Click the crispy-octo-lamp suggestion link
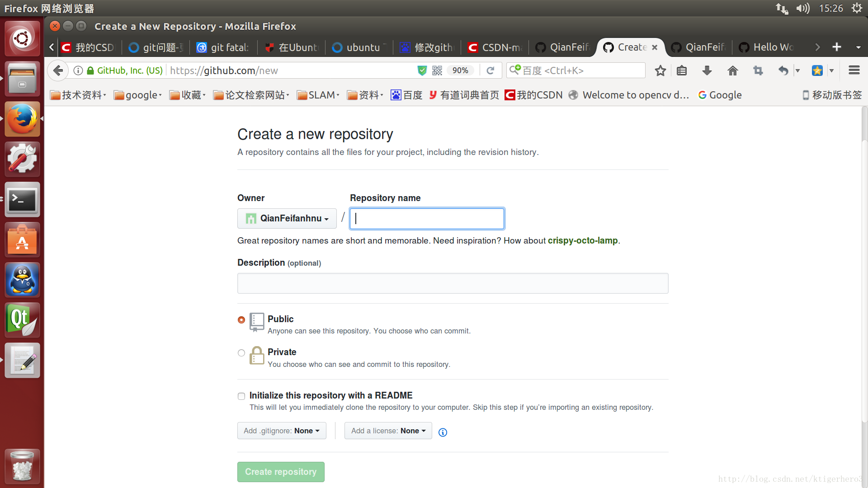 coord(582,241)
